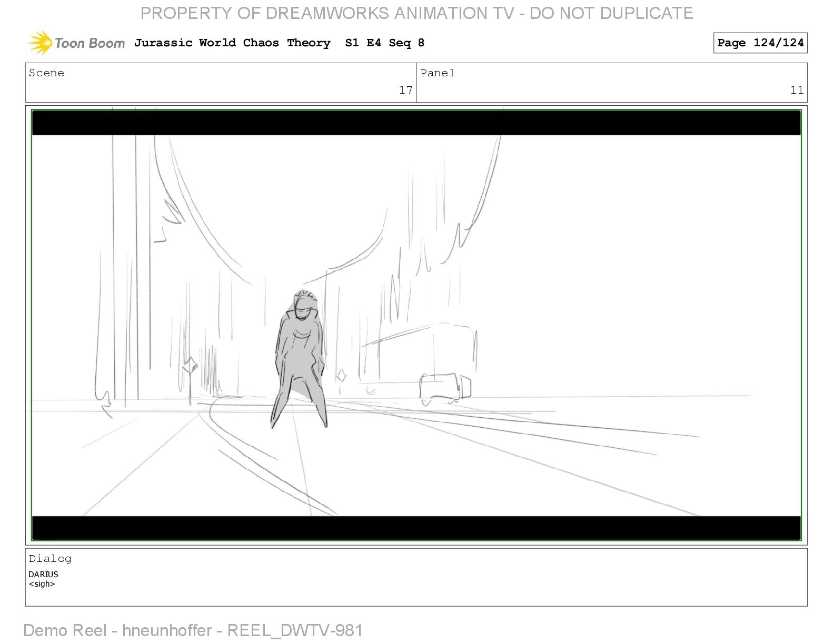Click the 'S1 E4 Seq 8' text

point(384,43)
